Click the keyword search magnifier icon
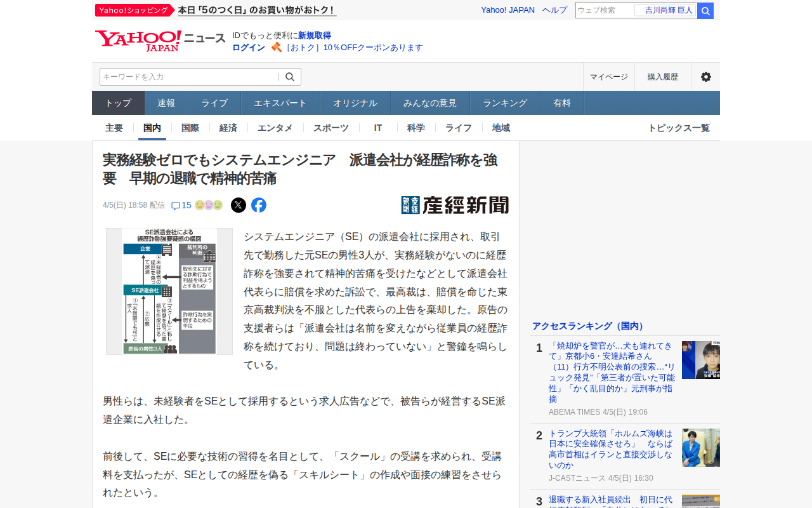The width and height of the screenshot is (812, 508). (290, 77)
